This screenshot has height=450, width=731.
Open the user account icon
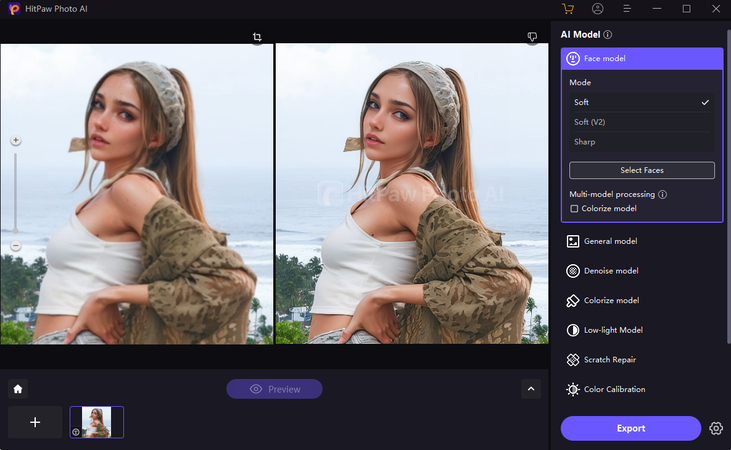click(597, 9)
